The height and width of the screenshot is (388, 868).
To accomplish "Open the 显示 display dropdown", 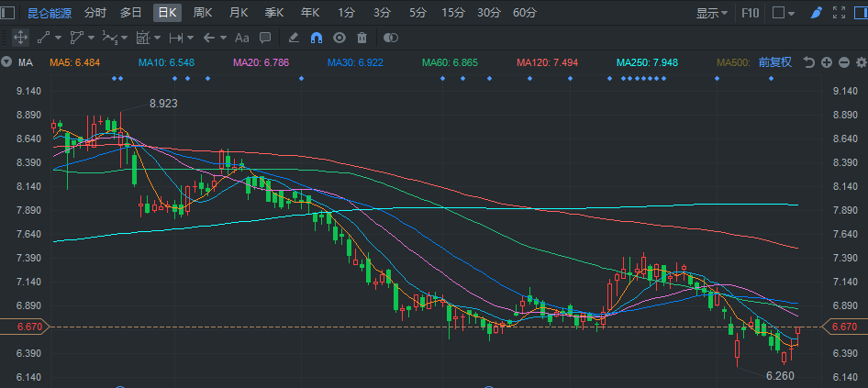I will [x=712, y=13].
